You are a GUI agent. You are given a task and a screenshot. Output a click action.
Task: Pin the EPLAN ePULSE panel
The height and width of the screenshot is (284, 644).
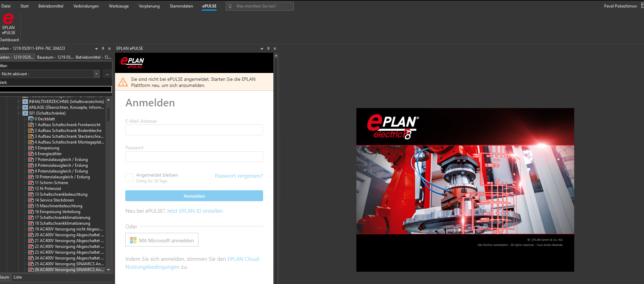click(268, 48)
